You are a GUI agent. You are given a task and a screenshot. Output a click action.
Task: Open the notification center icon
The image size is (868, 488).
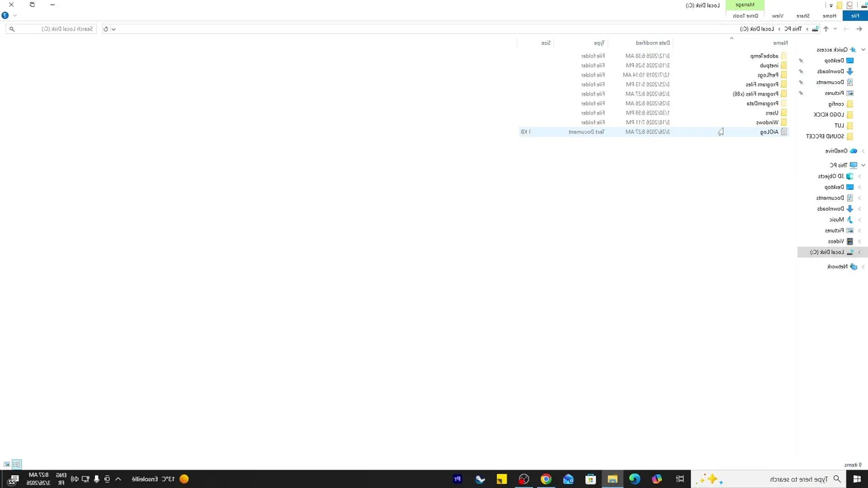[13, 479]
